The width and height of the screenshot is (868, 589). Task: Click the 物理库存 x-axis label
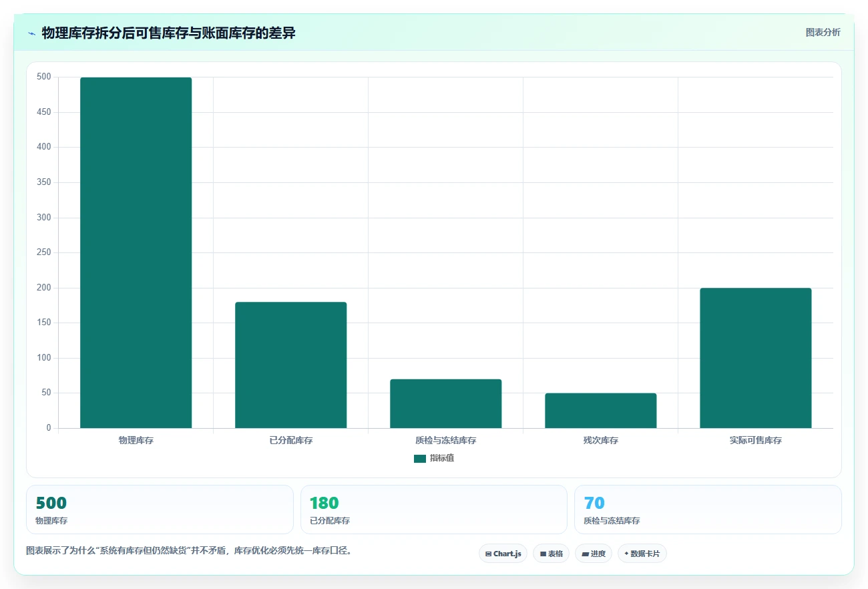tap(136, 441)
